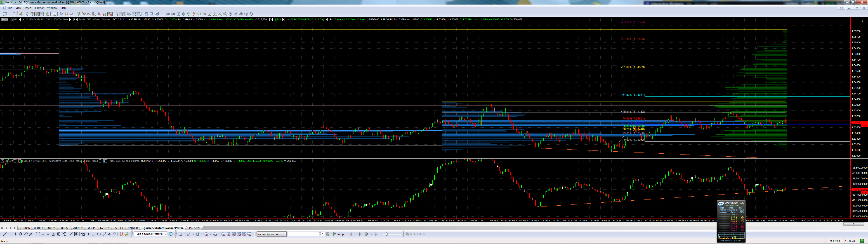
Task: Start data playback with play button
Action: coord(360,234)
